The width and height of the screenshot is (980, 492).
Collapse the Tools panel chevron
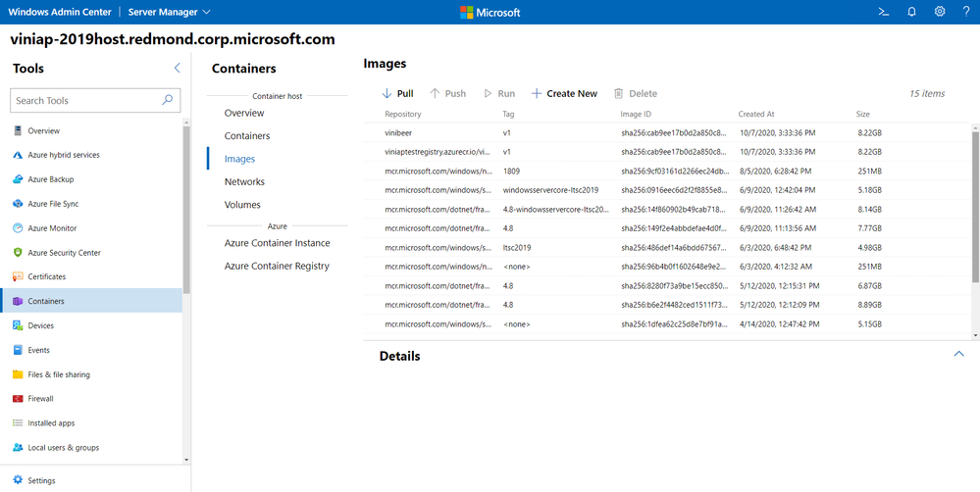pyautogui.click(x=177, y=68)
